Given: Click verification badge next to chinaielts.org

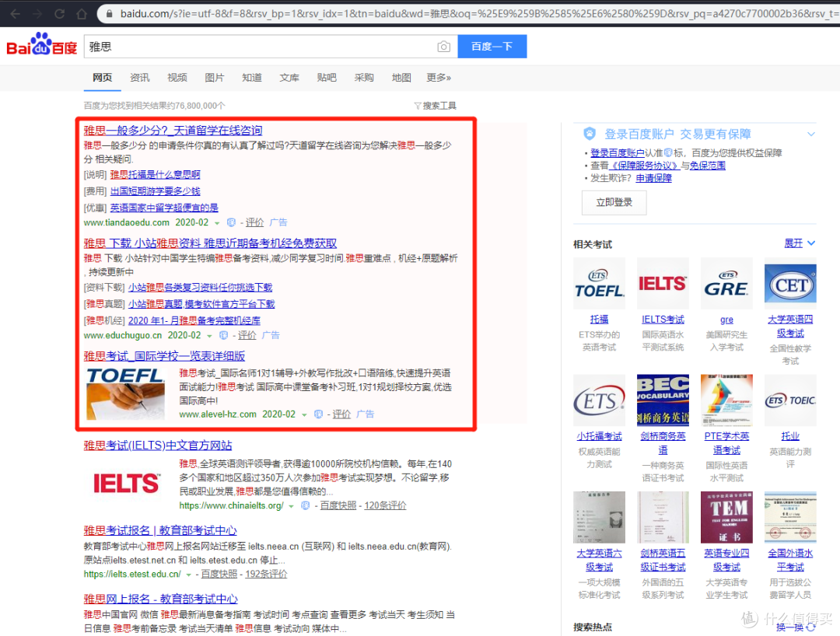Looking at the screenshot, I should (306, 506).
